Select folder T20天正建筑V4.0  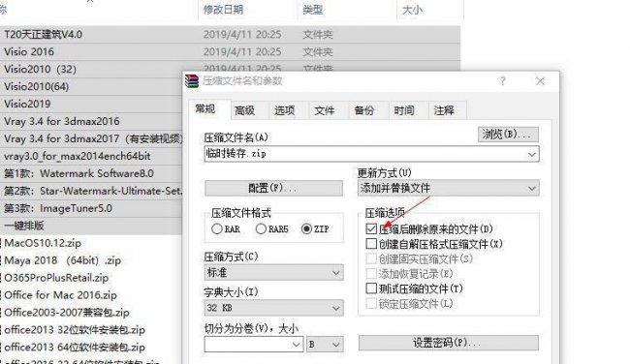click(x=43, y=35)
